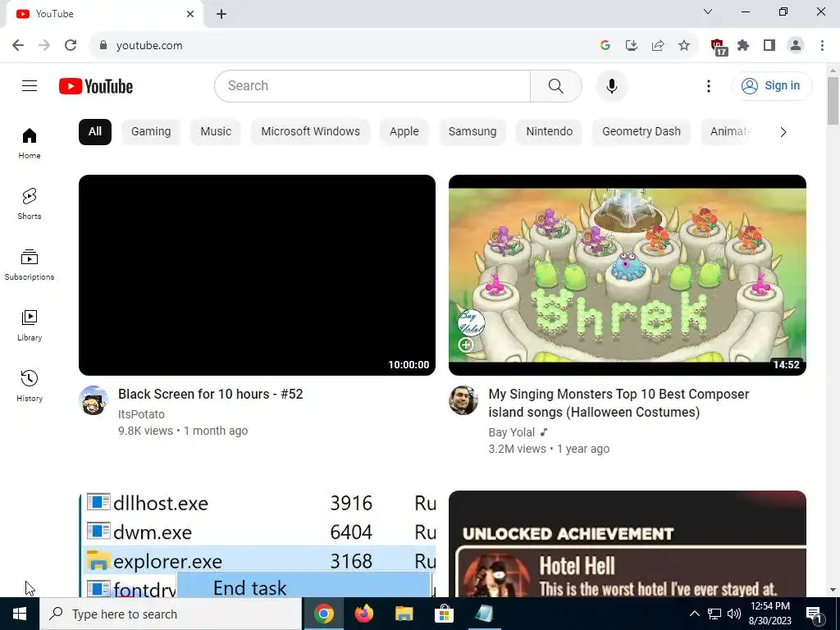Select the Geometry Dash filter chip

pos(641,132)
